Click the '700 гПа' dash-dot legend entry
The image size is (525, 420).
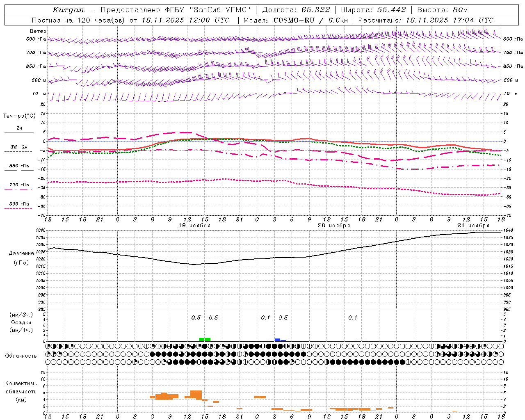click(x=19, y=185)
